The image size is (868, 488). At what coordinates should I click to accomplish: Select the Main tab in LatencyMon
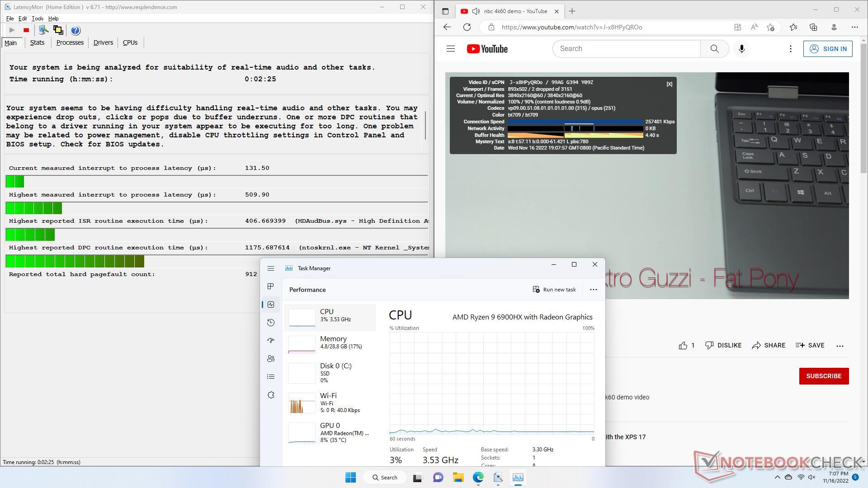[x=11, y=43]
